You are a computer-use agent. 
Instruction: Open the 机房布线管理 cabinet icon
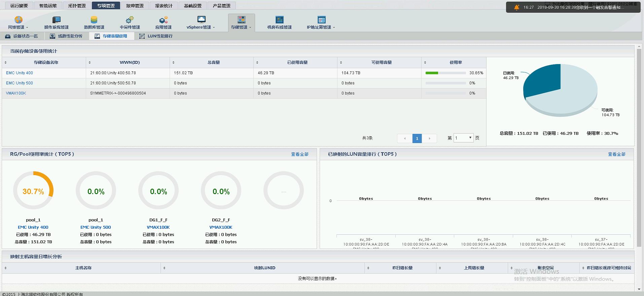(x=279, y=20)
